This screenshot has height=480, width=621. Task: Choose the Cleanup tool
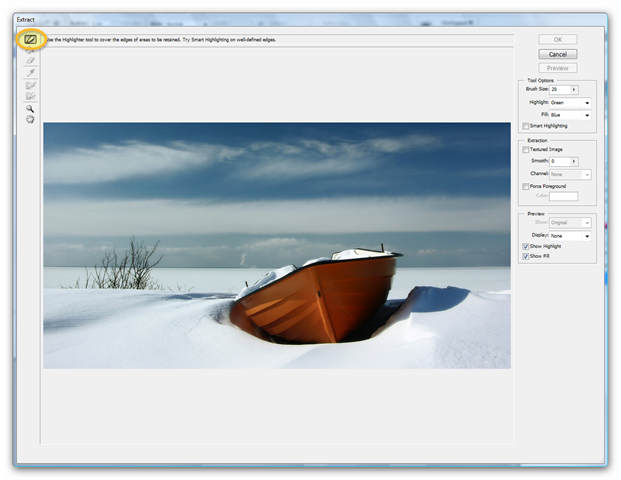[30, 85]
